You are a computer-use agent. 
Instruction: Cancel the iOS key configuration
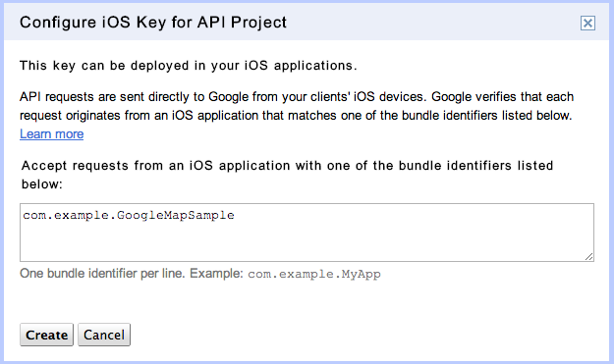click(x=104, y=335)
